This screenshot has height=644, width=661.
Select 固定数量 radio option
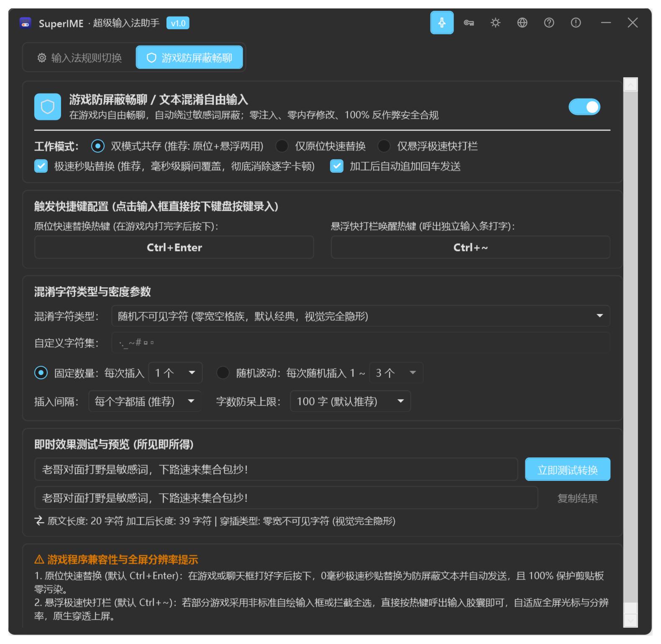41,373
